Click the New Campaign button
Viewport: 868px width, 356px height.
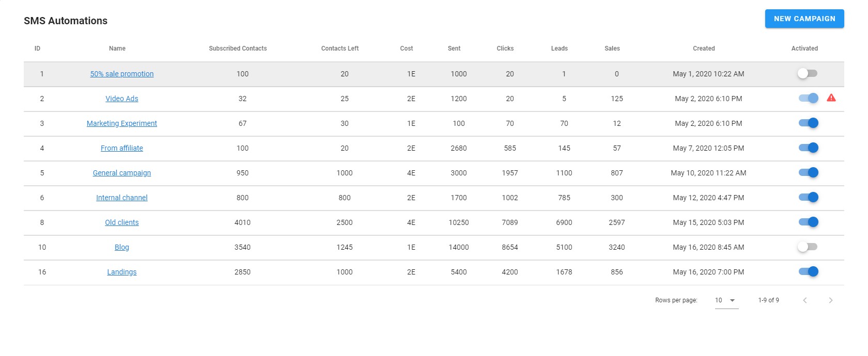pos(804,19)
